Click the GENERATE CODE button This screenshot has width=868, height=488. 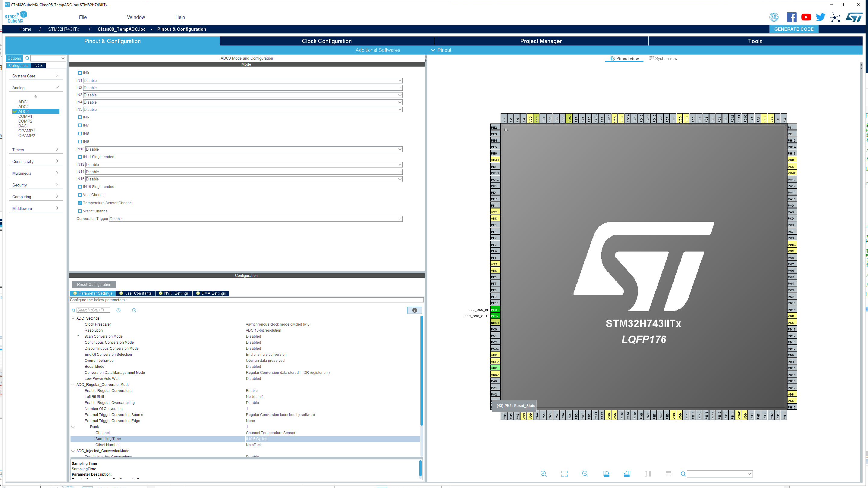pos(794,29)
